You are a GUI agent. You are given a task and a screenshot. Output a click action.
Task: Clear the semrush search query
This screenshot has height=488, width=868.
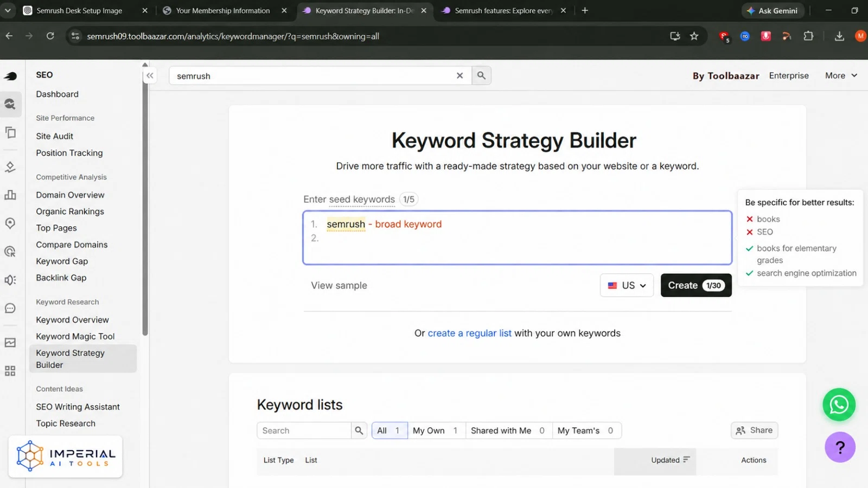[x=459, y=76]
